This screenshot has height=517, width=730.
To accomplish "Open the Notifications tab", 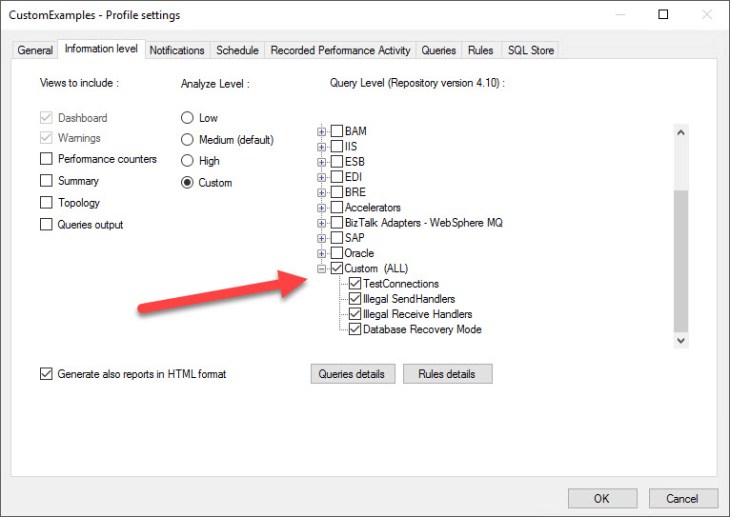I will pos(177,50).
